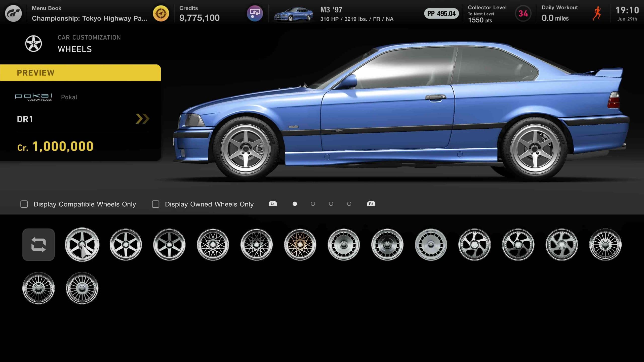Switch to the second page dot

click(313, 204)
